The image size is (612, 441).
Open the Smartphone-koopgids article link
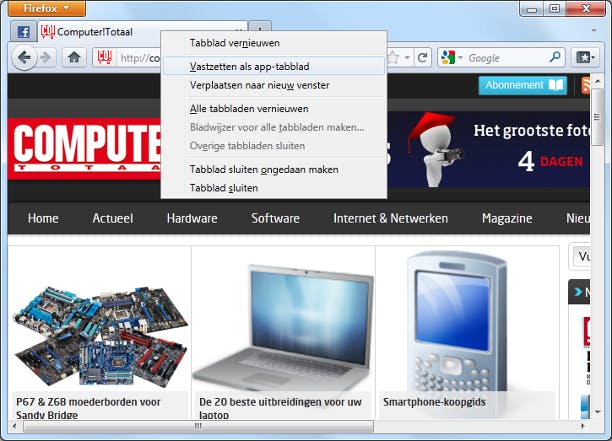(x=434, y=402)
